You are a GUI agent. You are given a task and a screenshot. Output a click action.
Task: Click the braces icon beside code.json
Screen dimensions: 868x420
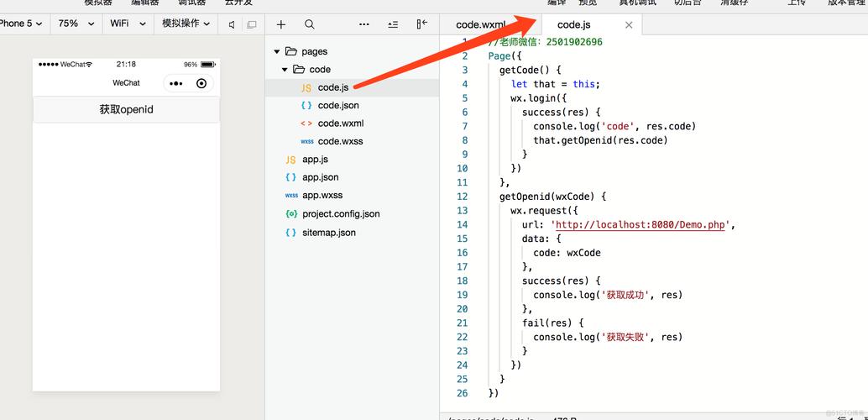click(x=306, y=105)
